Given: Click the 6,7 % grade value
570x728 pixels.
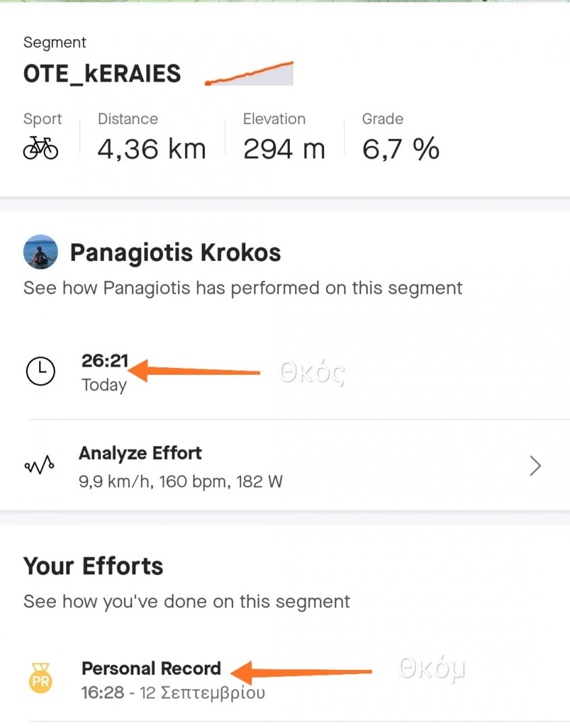Looking at the screenshot, I should [401, 149].
